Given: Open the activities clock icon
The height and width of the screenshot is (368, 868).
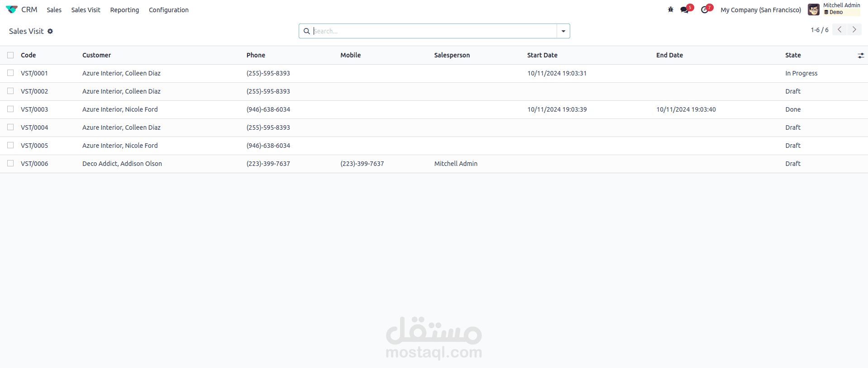Looking at the screenshot, I should (705, 9).
